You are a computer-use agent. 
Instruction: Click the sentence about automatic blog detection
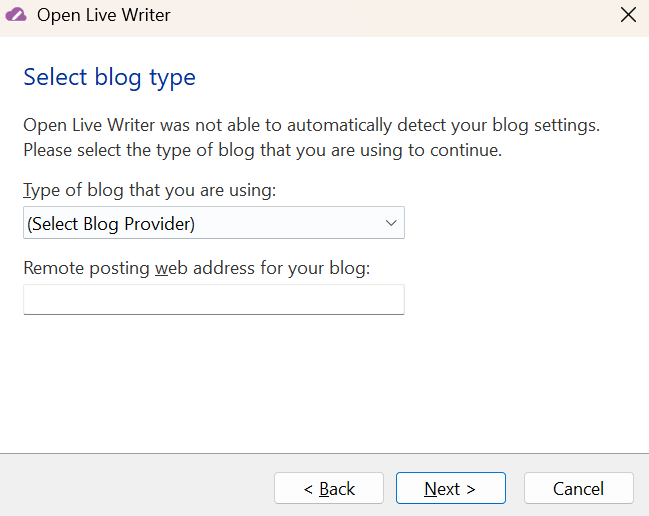(x=311, y=126)
